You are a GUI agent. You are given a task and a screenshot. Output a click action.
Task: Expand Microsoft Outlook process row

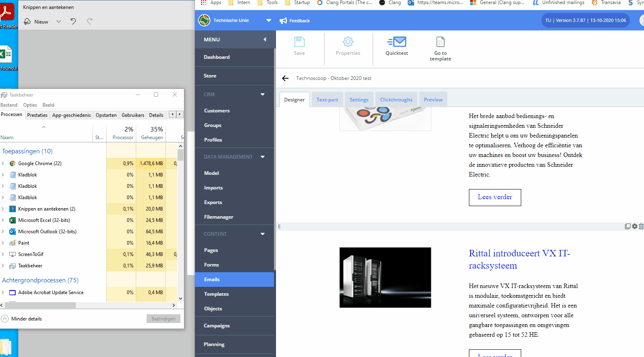3,232
